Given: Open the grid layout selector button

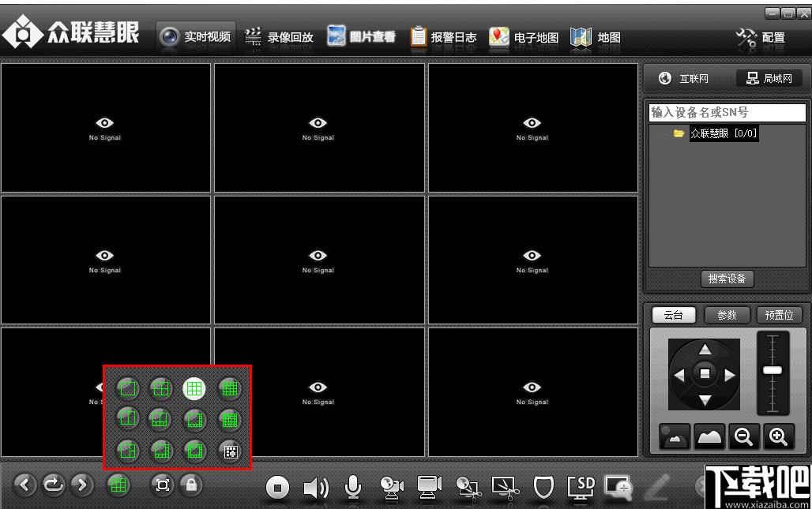Looking at the screenshot, I should 118,485.
